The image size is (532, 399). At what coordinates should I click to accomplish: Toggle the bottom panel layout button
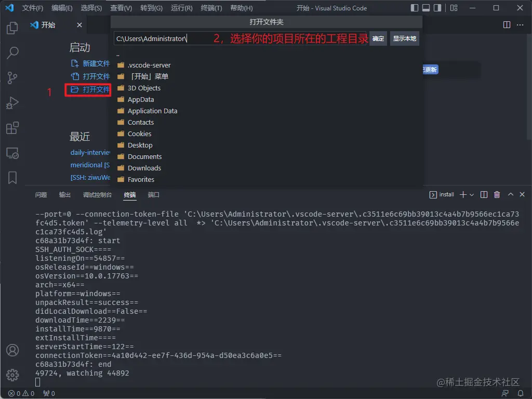pyautogui.click(x=426, y=8)
